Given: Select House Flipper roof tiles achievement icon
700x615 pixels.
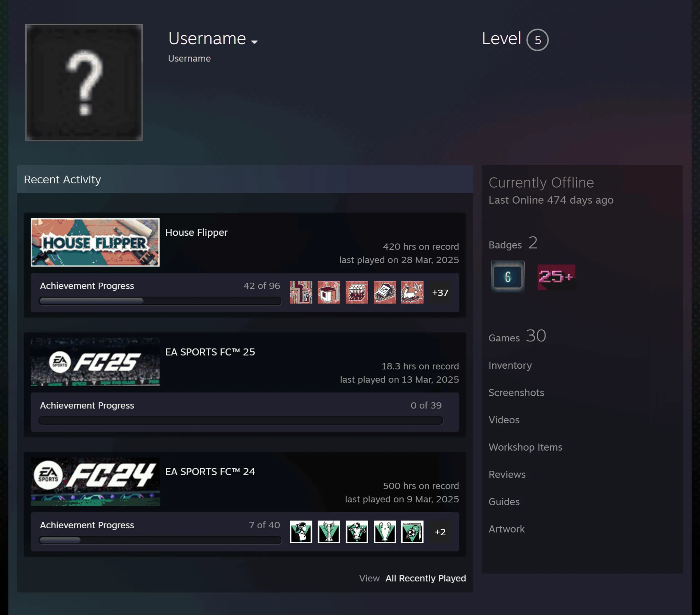Looking at the screenshot, I should [357, 292].
